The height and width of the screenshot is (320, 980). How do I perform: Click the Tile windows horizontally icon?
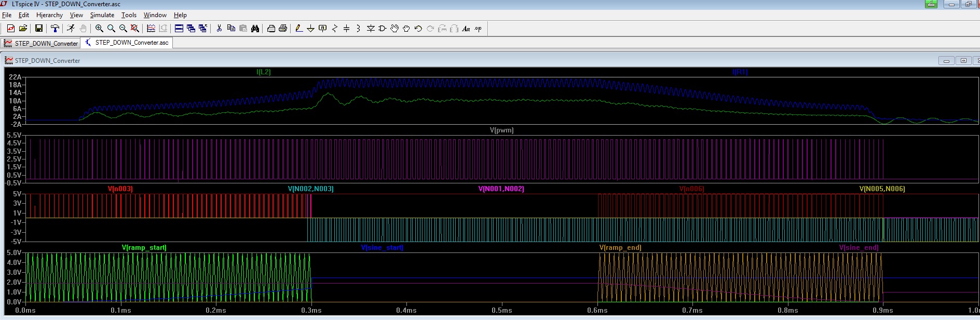(179, 29)
